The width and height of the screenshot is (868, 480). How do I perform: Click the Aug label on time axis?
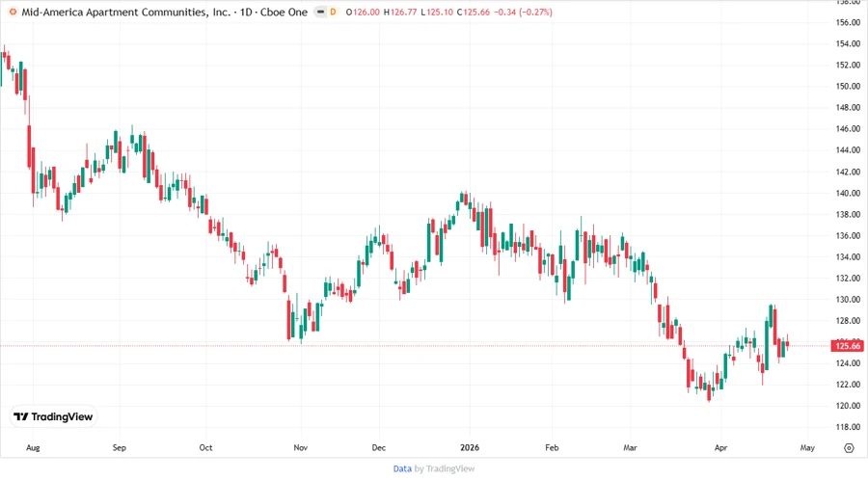[x=33, y=448]
